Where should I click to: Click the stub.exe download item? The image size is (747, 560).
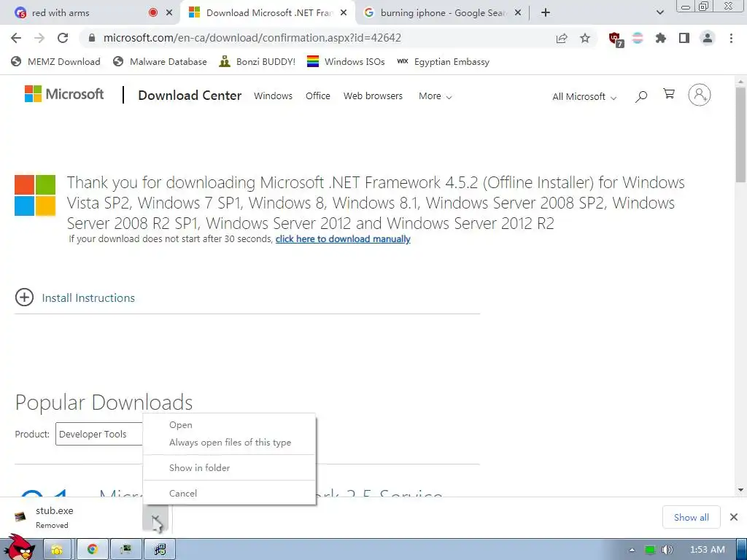tap(71, 518)
